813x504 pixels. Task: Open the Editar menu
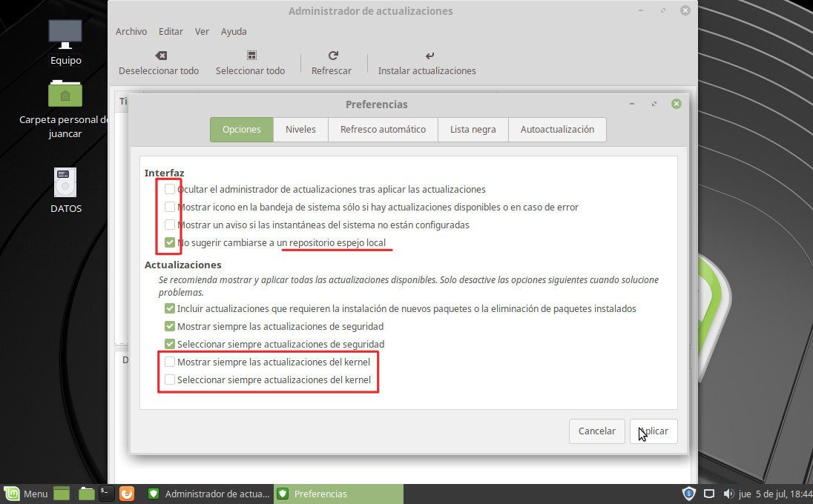171,32
